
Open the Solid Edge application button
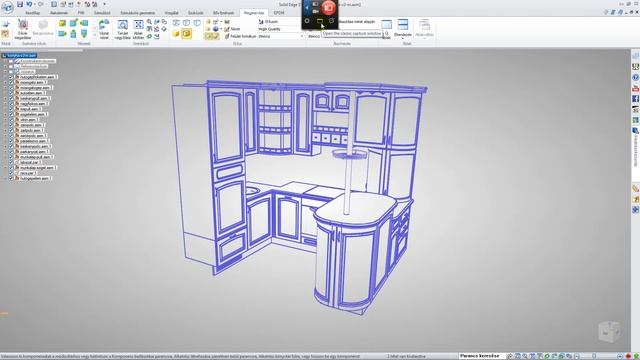(x=7, y=7)
